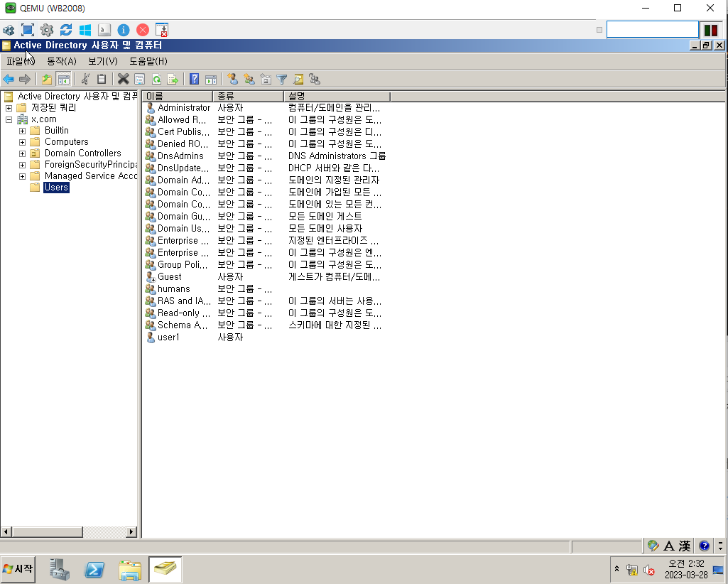The width and height of the screenshot is (728, 584).
Task: Sort by the 이름 column header
Action: click(x=178, y=96)
